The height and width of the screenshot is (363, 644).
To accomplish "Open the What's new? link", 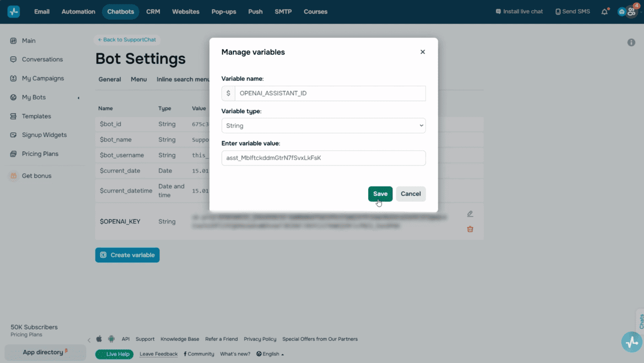I will click(x=235, y=354).
